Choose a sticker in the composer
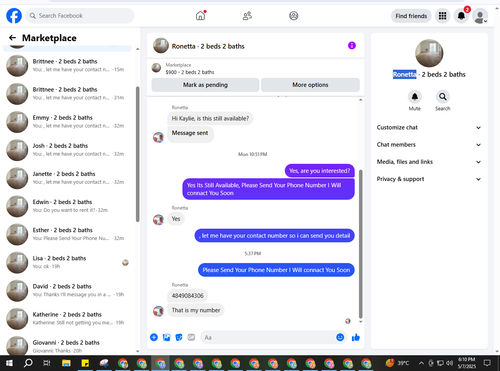This screenshot has height=371, width=500. click(x=179, y=337)
